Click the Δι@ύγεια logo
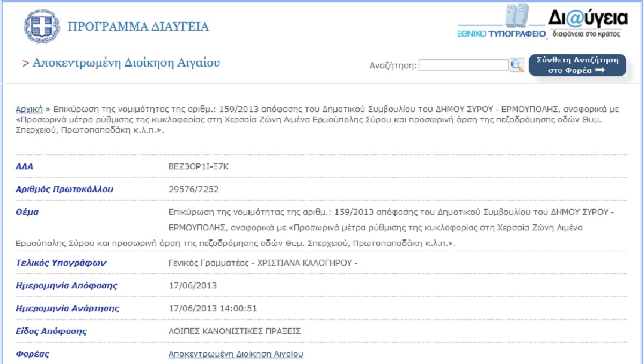This screenshot has width=644, height=364. pyautogui.click(x=587, y=19)
